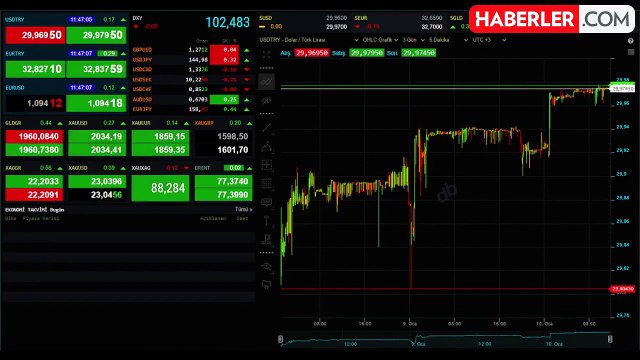Click XAUUSD price 2034,19
640x360 pixels.
[x=97, y=136]
